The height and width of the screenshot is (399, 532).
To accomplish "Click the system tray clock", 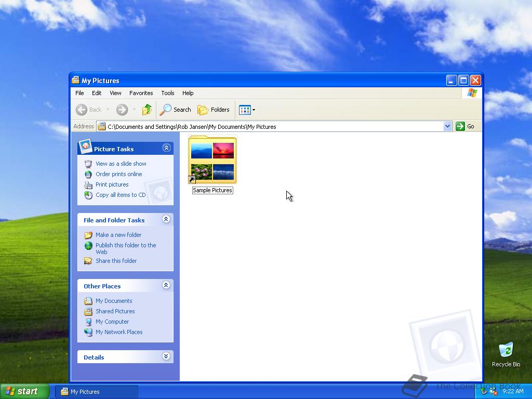I will [513, 392].
